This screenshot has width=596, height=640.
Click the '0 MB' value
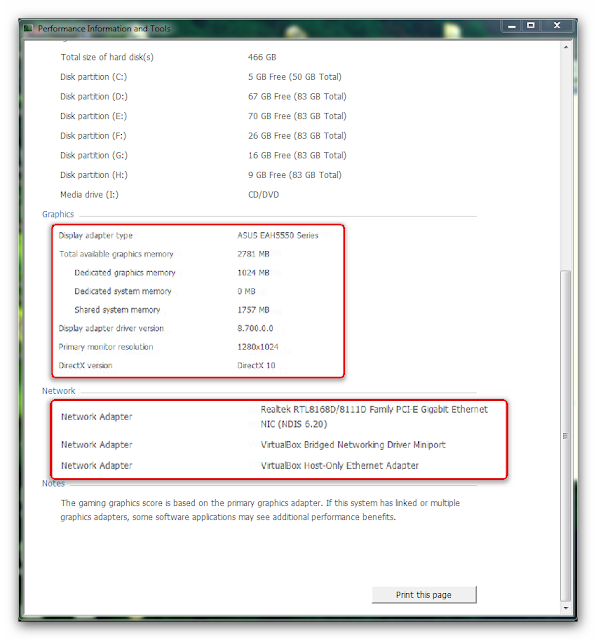click(247, 291)
